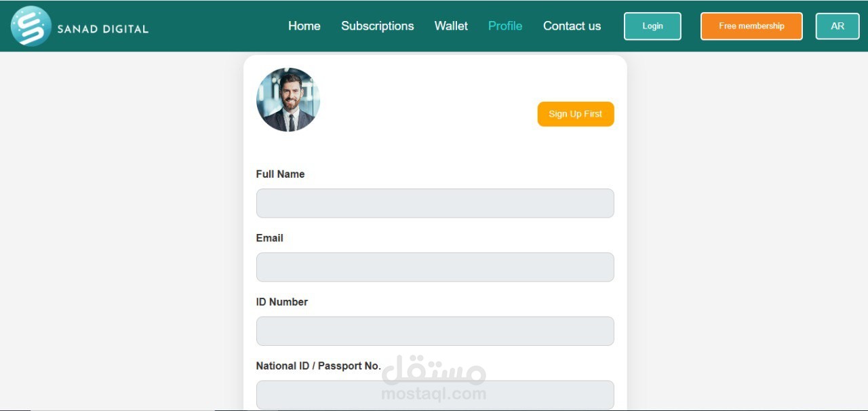Viewport: 868px width, 411px height.
Task: Select the highlighted Profile nav item
Action: 505,26
